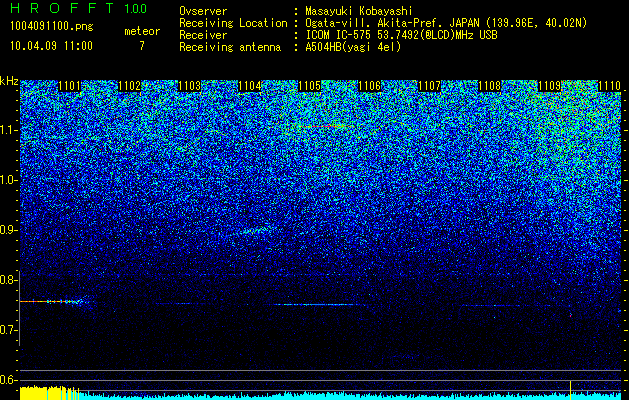Screen dimensions: 629x400
Task: Click the ICOM IC-575 receiver details
Action: tap(402, 35)
